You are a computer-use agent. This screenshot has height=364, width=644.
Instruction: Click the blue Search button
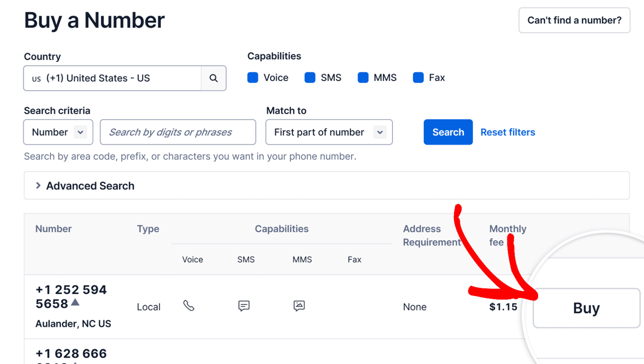(448, 132)
